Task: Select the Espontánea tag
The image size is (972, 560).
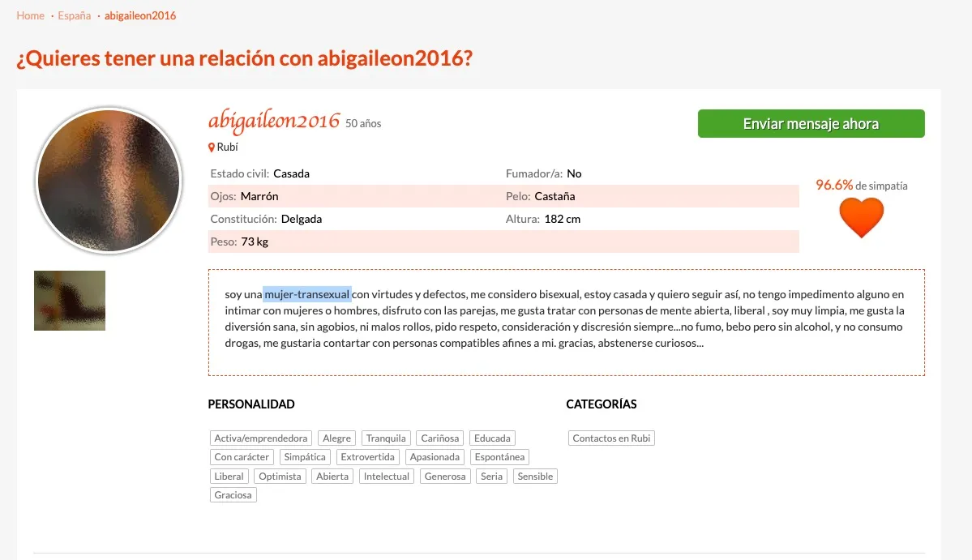Action: pos(499,457)
